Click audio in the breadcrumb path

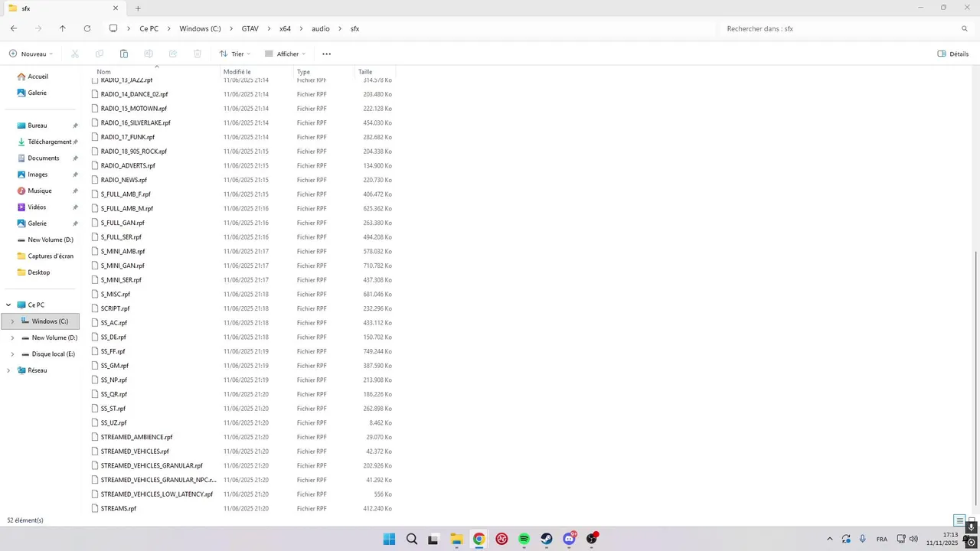point(321,28)
